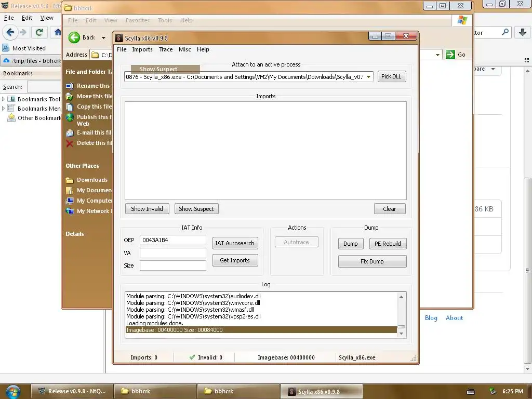Focus the Size input field
This screenshot has width=532, height=399.
(172, 265)
